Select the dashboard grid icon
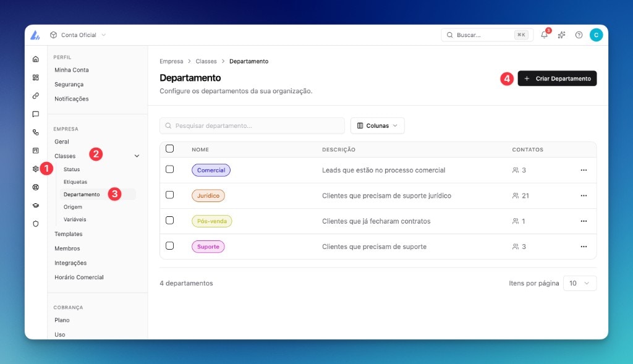The image size is (633, 364). tap(35, 76)
